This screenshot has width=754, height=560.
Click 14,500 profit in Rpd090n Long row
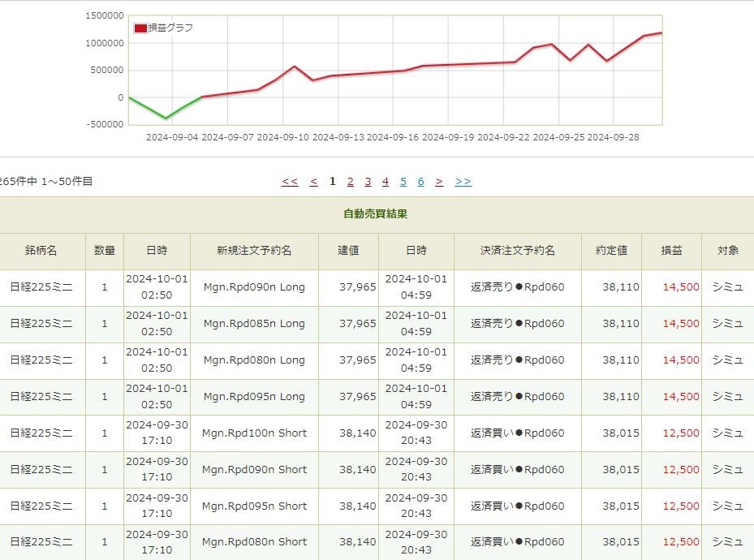(681, 287)
